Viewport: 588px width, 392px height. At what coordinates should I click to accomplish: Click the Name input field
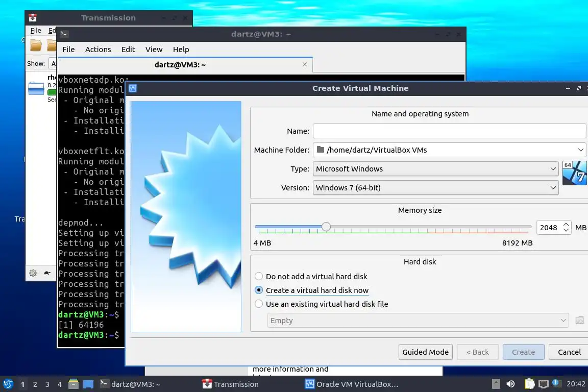[x=449, y=131]
